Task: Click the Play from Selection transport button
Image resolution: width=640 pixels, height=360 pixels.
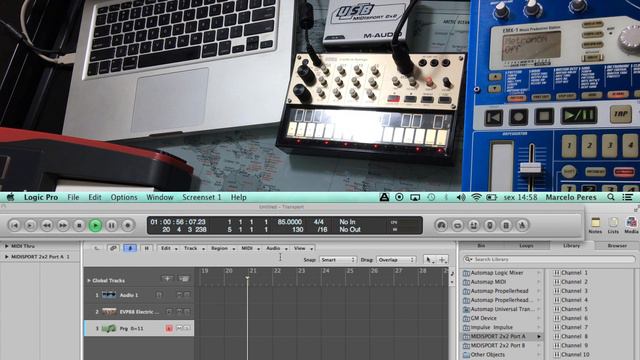Action: (30, 225)
